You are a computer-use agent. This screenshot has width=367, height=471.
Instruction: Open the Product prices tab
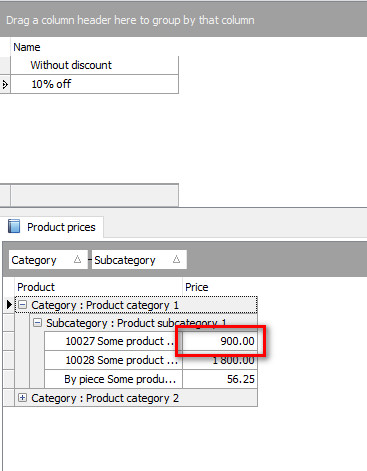[x=52, y=227]
